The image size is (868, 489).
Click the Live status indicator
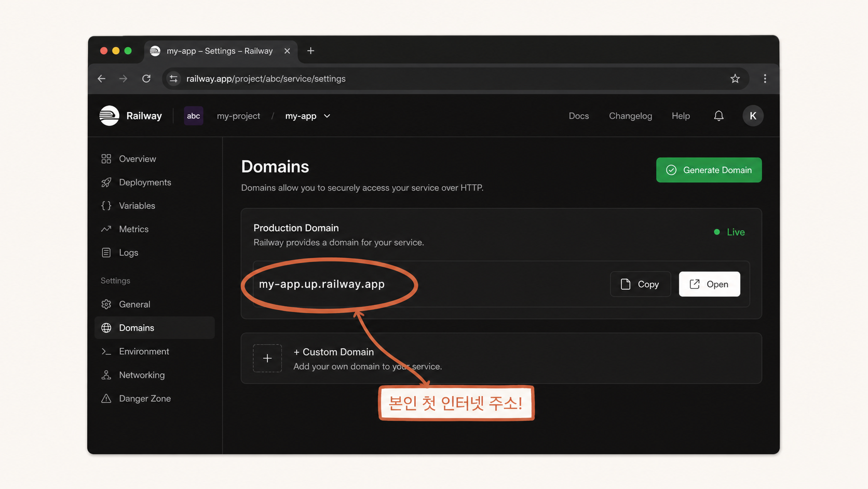729,232
